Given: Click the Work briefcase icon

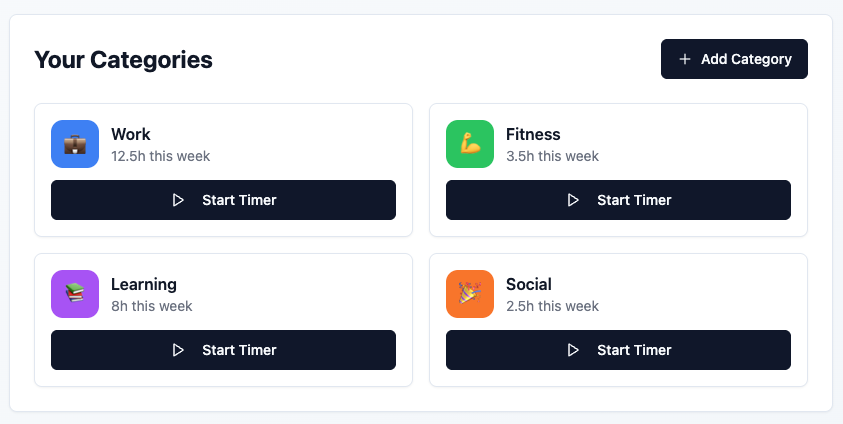Looking at the screenshot, I should 75,144.
